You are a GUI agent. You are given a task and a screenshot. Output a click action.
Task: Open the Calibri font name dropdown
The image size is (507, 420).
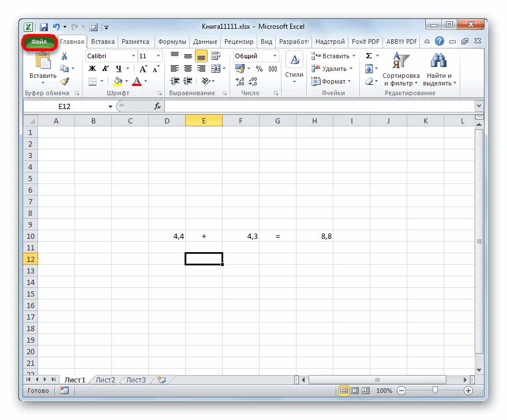click(x=133, y=56)
